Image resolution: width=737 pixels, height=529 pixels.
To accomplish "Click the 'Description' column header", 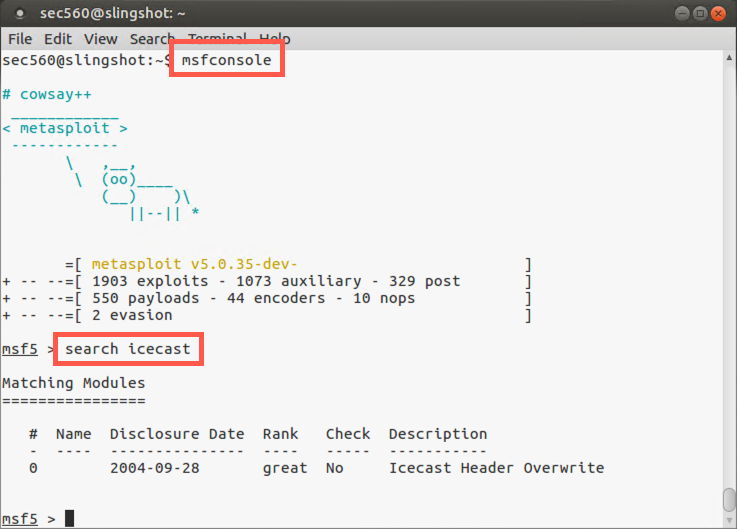I will click(x=438, y=434).
